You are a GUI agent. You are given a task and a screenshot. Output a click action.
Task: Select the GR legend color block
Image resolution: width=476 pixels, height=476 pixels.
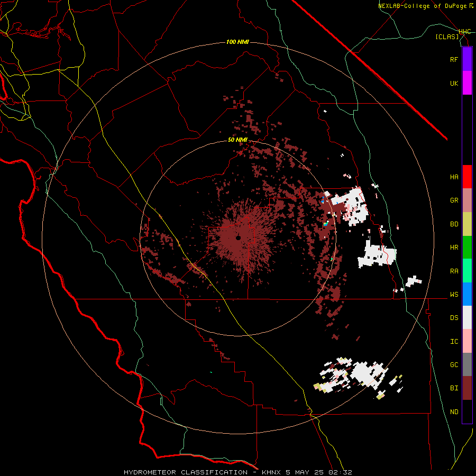467,200
